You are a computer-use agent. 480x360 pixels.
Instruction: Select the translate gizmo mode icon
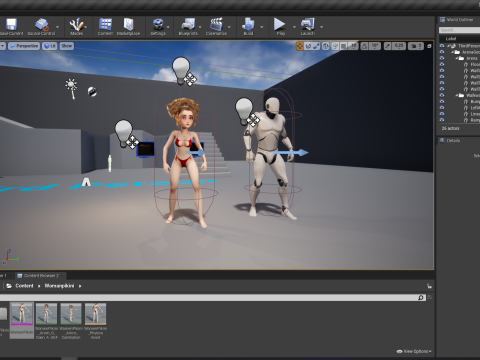[300, 46]
